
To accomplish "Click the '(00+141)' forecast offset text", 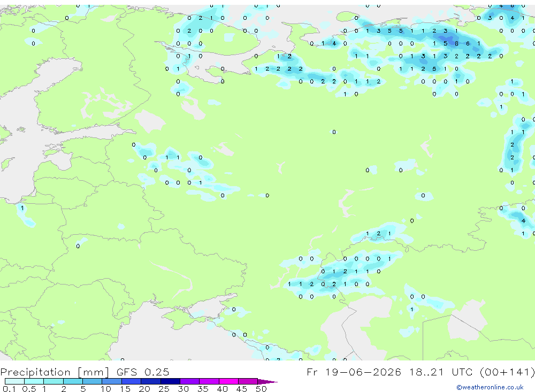I will coord(507,372).
